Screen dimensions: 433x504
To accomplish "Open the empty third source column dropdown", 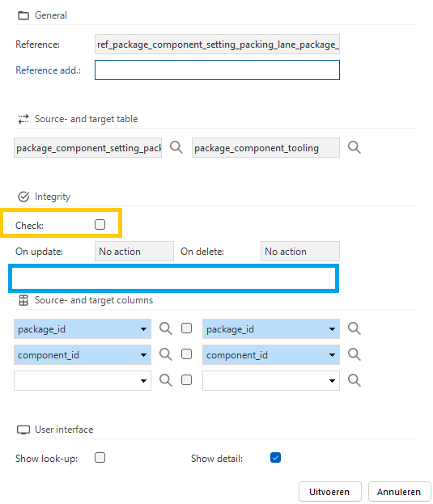I will 143,381.
